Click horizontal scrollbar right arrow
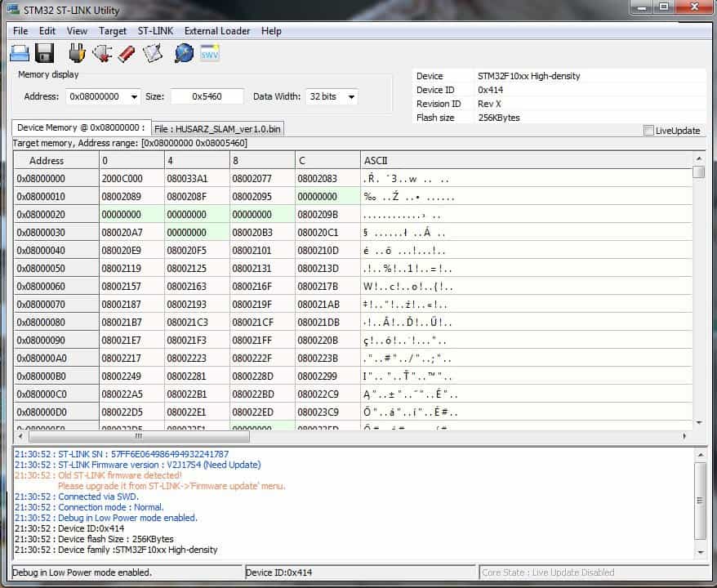This screenshot has height=588, width=717. pos(684,436)
